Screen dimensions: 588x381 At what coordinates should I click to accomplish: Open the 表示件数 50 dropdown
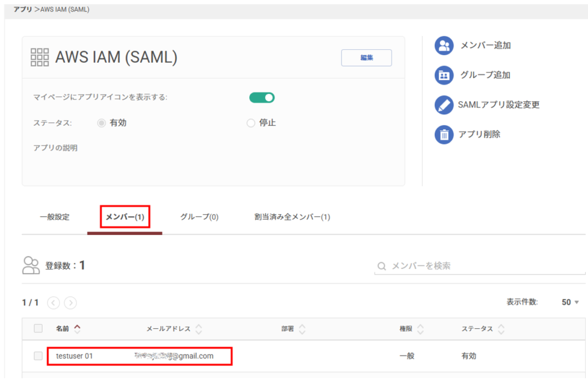click(570, 302)
